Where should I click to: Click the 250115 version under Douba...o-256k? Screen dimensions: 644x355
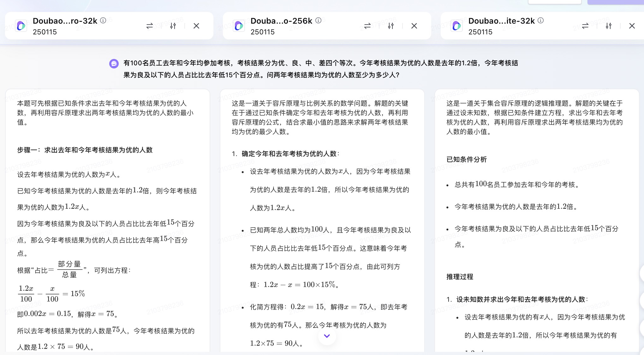tap(263, 32)
